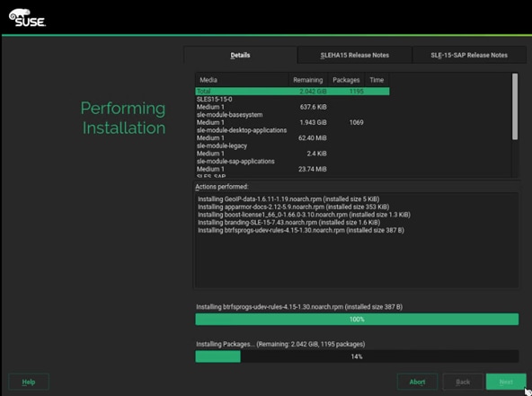Open the SLE-15-SAP Release Notes tab
Viewport: 532px width, 396px height.
tap(469, 55)
